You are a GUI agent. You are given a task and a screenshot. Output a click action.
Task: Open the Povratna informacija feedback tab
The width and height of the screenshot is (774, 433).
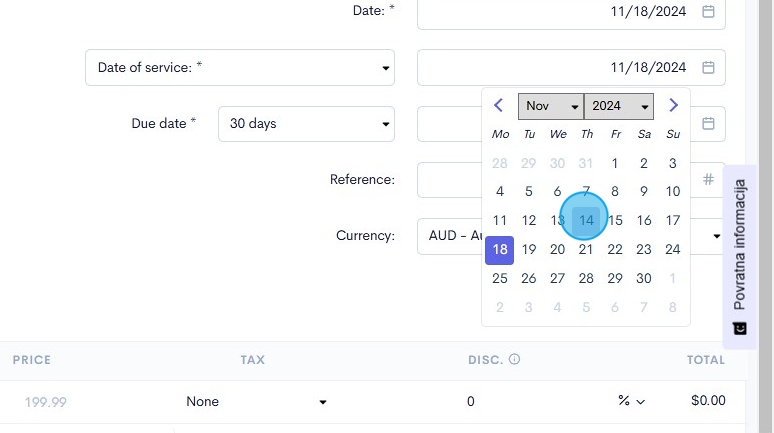coord(740,256)
